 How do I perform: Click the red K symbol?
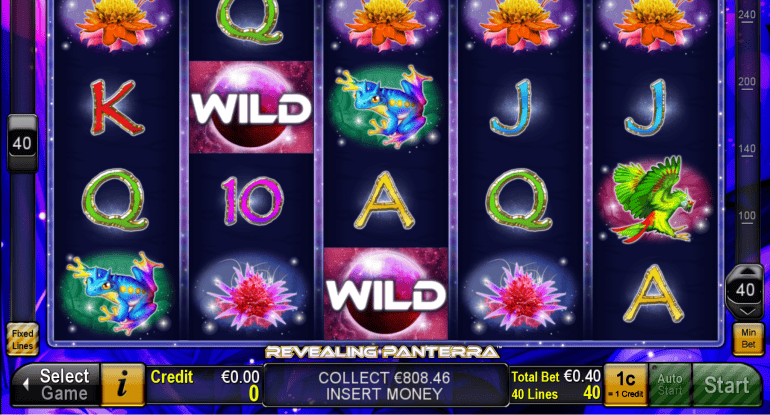point(116,108)
